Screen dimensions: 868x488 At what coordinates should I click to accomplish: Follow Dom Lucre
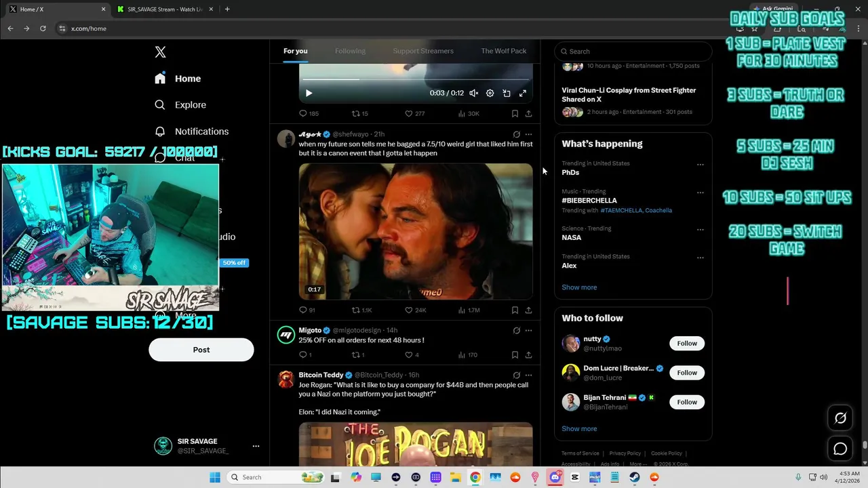[x=687, y=373]
